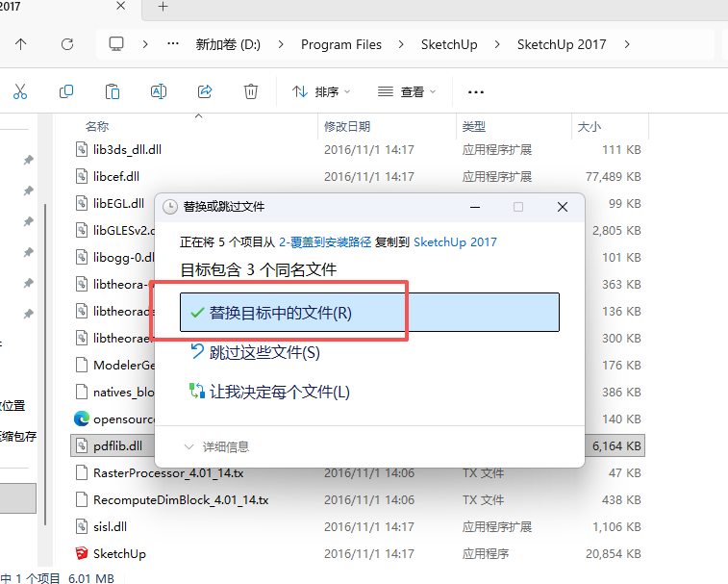Click SketchUp 2017 breadcrumb segment
Image resolution: width=728 pixels, height=584 pixels.
(562, 44)
